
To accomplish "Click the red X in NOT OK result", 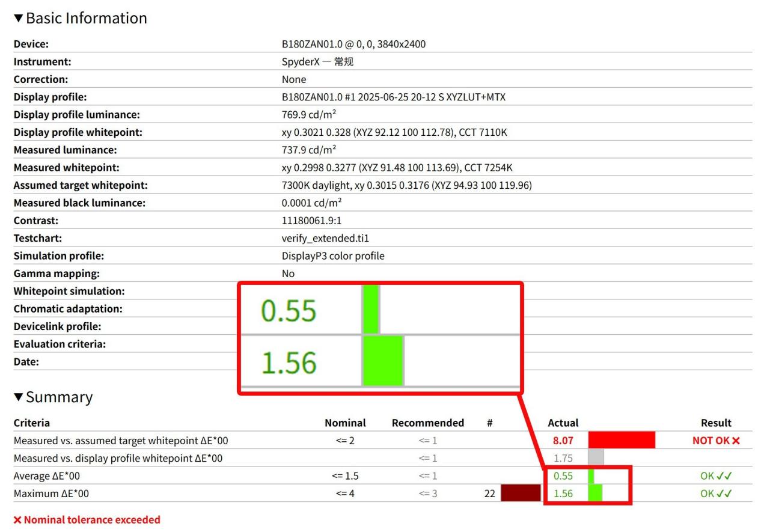I will click(736, 441).
